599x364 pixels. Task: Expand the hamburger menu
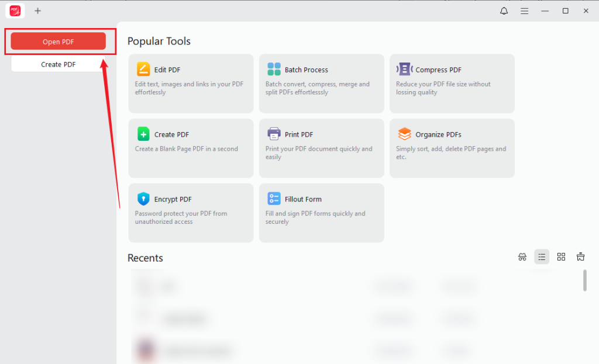[525, 11]
